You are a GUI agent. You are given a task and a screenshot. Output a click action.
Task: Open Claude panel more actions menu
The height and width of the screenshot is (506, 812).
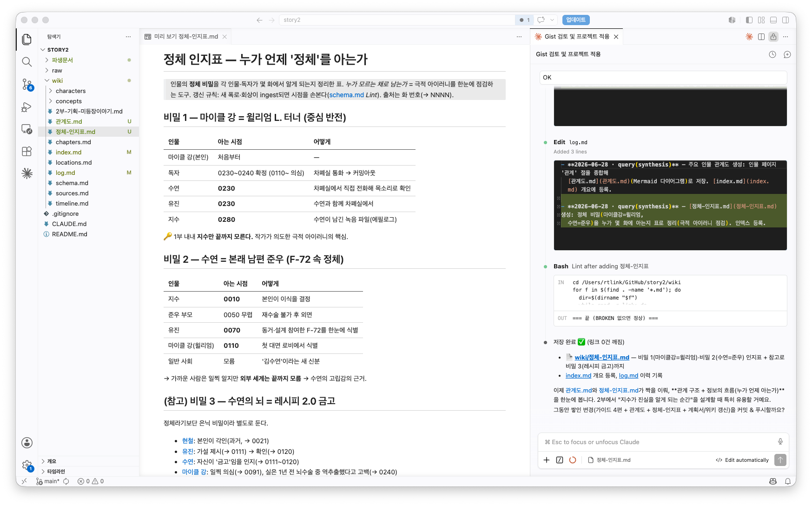click(786, 37)
